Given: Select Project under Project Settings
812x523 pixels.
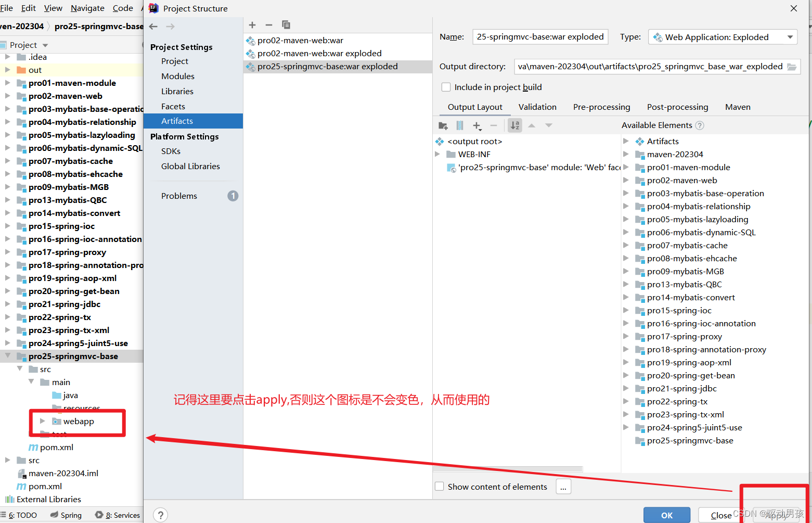Looking at the screenshot, I should click(x=175, y=61).
